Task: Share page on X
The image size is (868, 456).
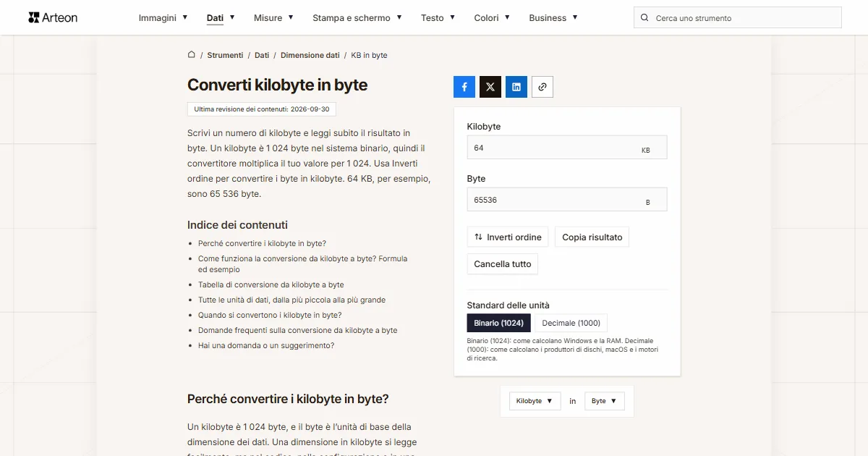Action: click(x=490, y=87)
